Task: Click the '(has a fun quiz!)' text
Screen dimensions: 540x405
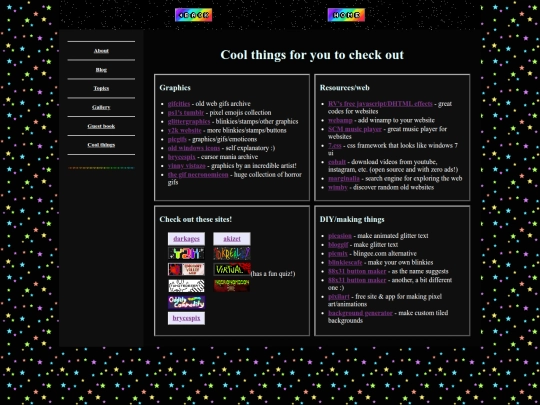Action: pyautogui.click(x=273, y=274)
